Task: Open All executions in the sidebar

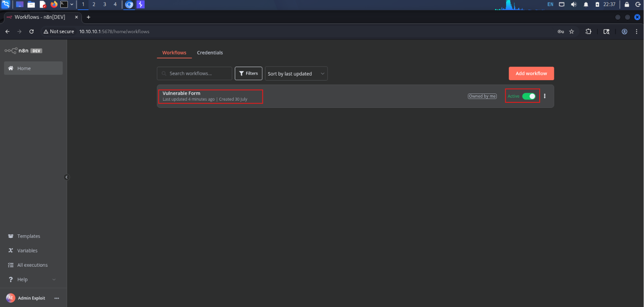Action: coord(34,265)
